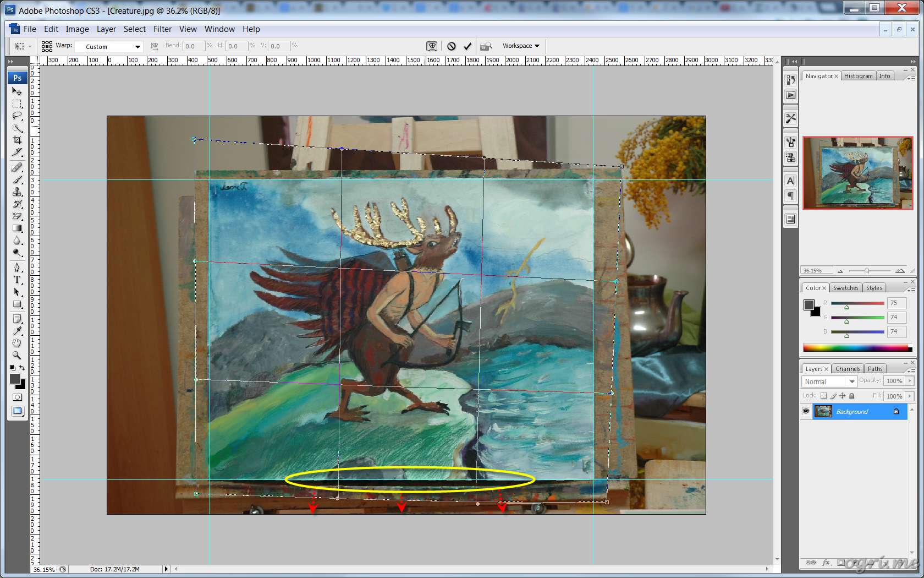This screenshot has width=924, height=578.
Task: Open the Filter menu
Action: 162,29
